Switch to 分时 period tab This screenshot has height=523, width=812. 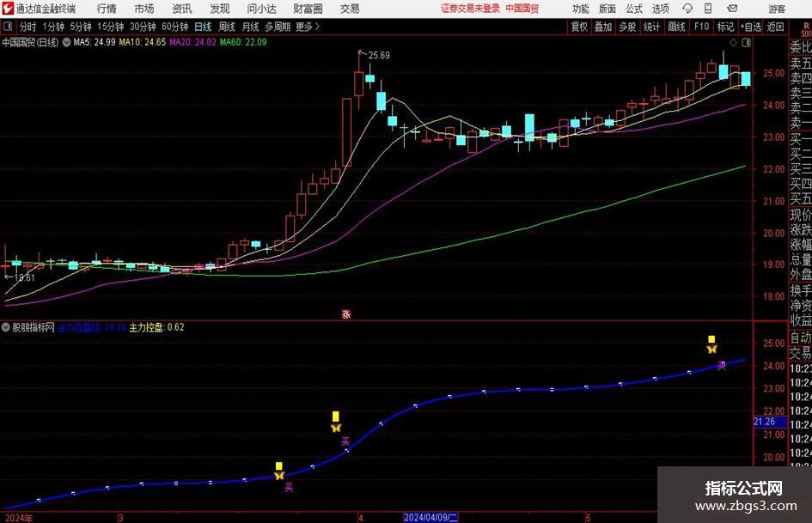coord(28,27)
